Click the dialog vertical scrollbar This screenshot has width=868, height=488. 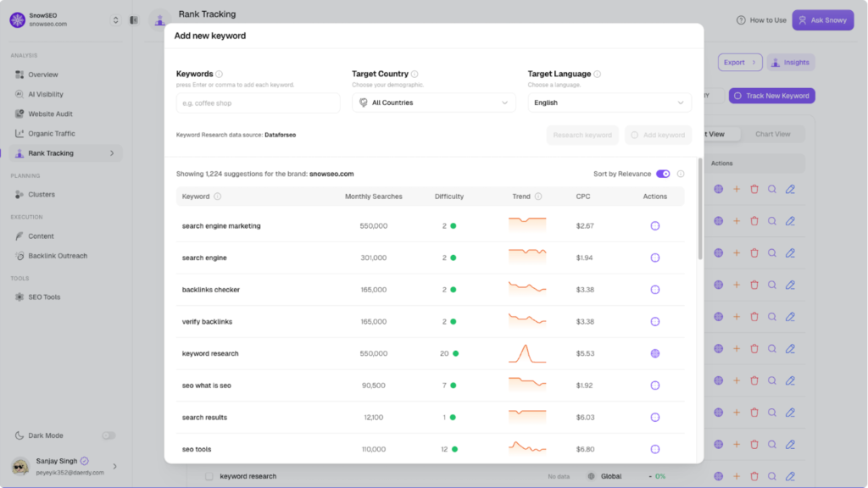[700, 209]
